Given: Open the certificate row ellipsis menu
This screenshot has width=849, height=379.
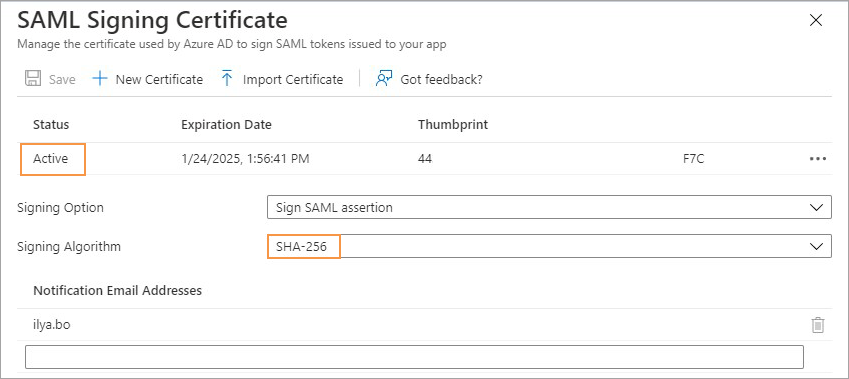Looking at the screenshot, I should [x=818, y=159].
